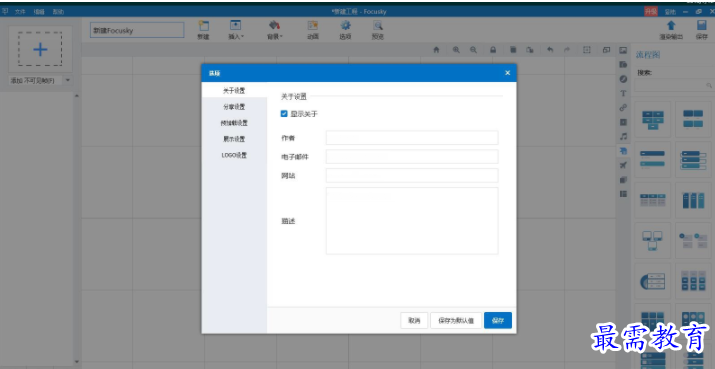This screenshot has width=715, height=369.
Task: Select the table grid flowchart thumbnail
Action: point(653,200)
